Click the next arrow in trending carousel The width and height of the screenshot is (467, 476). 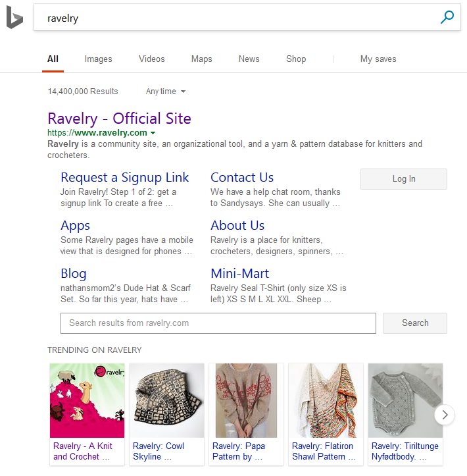click(445, 415)
